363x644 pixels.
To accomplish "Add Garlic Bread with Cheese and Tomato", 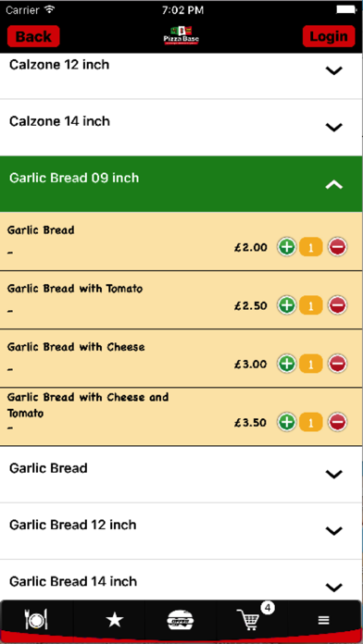I will click(287, 422).
